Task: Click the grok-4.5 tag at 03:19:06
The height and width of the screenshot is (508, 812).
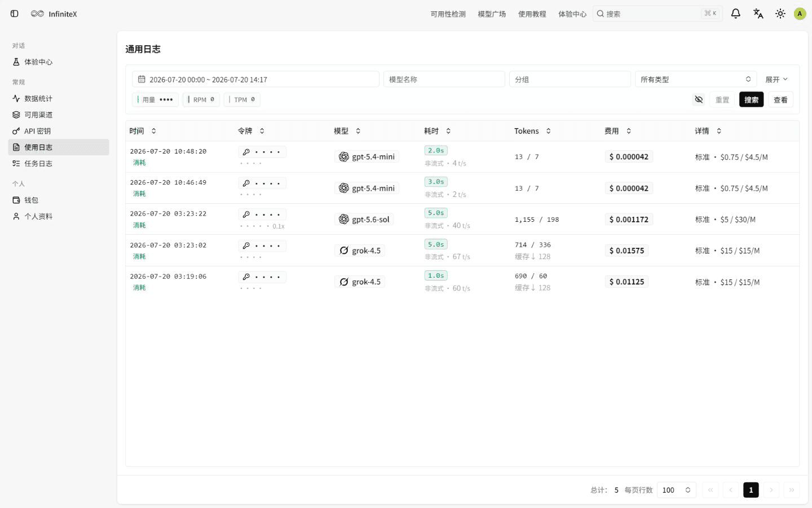Action: (x=360, y=282)
